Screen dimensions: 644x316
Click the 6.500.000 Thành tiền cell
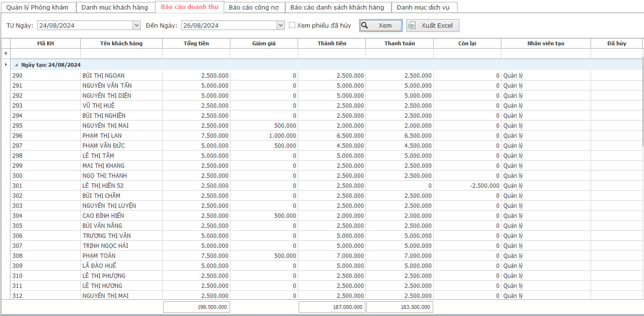click(x=332, y=135)
